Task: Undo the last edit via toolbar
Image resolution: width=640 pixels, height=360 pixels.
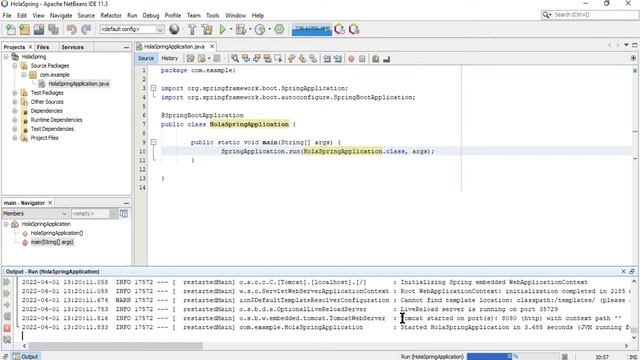Action: click(x=72, y=29)
